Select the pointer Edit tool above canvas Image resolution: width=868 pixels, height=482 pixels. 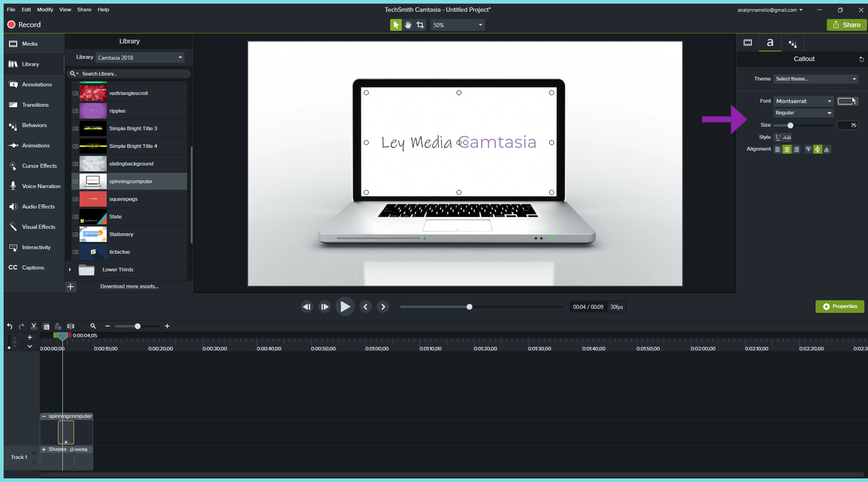pyautogui.click(x=396, y=25)
